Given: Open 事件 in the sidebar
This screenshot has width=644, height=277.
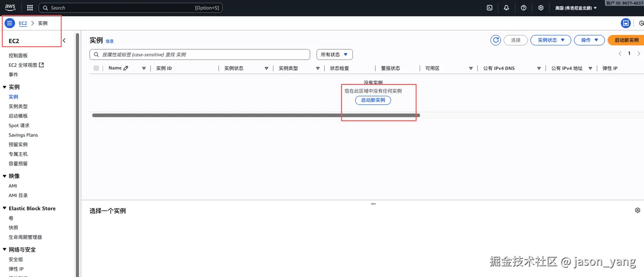Looking at the screenshot, I should point(13,74).
